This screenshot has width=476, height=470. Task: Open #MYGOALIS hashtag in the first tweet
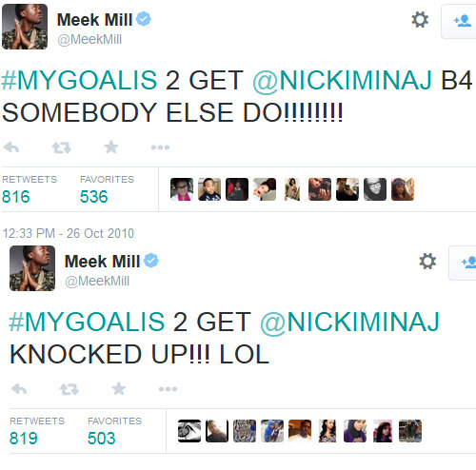79,80
